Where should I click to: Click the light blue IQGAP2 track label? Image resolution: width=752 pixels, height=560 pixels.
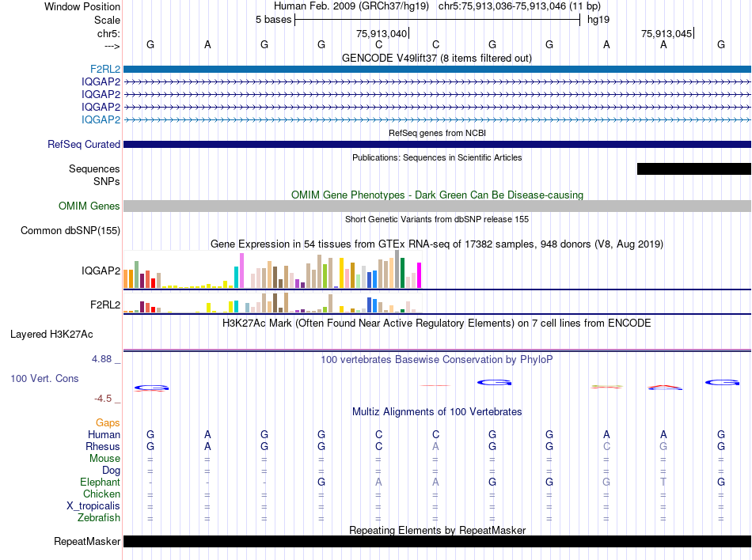pos(101,119)
